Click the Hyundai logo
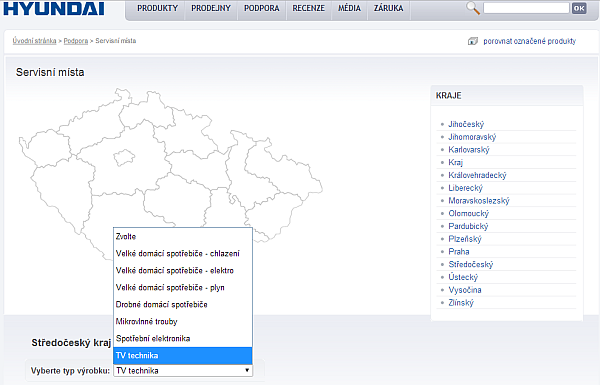The image size is (600, 385). coord(54,8)
